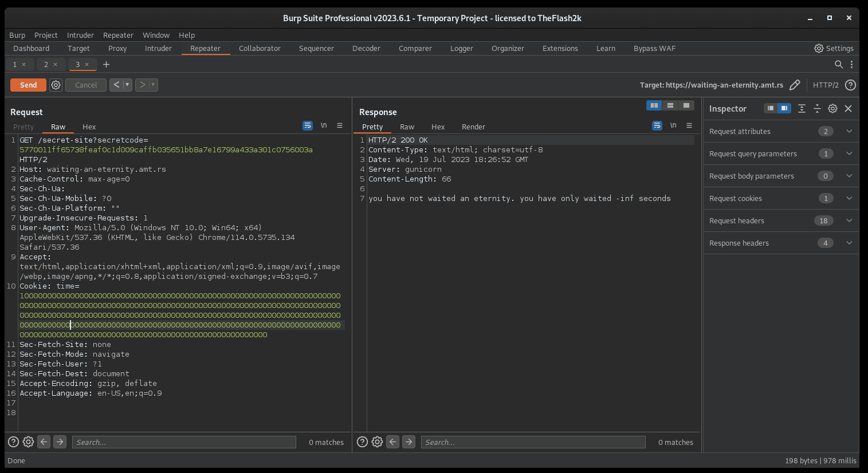Open Inspector settings gear icon

[832, 108]
